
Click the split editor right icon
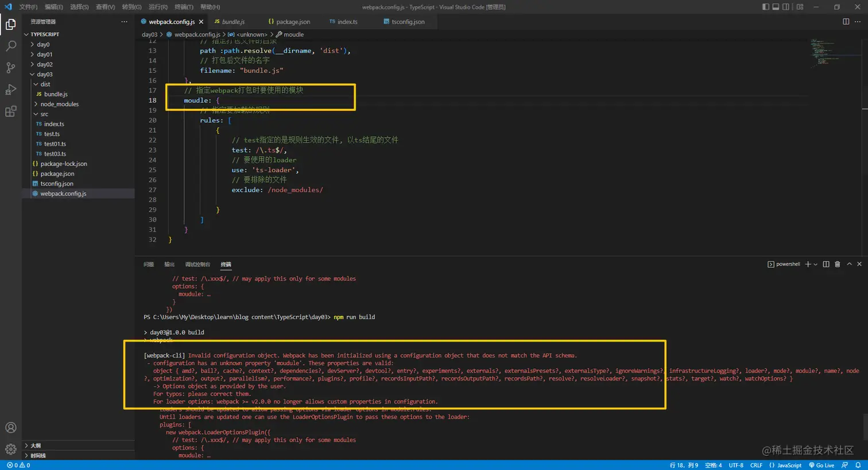pyautogui.click(x=846, y=22)
